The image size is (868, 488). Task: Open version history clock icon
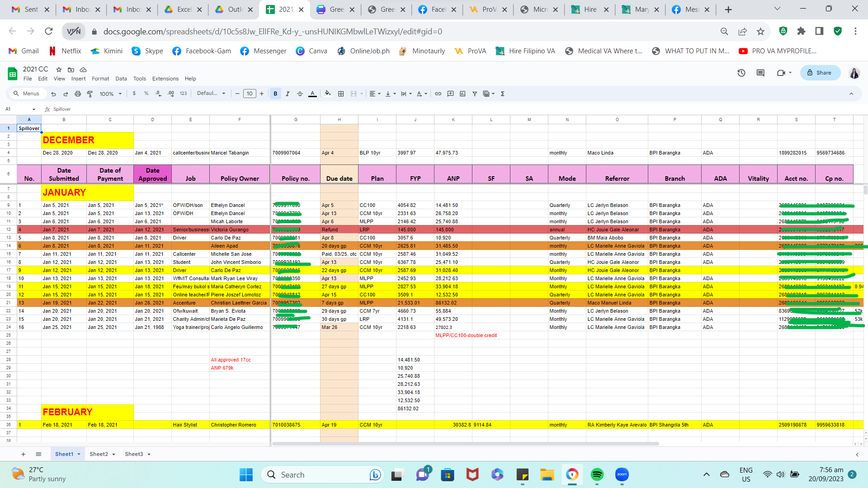tap(741, 73)
